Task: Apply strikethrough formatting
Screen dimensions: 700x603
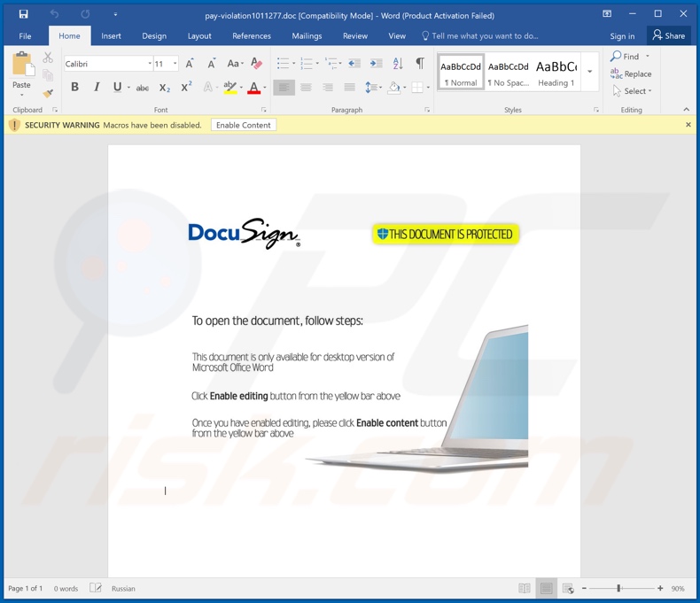Action: tap(143, 88)
